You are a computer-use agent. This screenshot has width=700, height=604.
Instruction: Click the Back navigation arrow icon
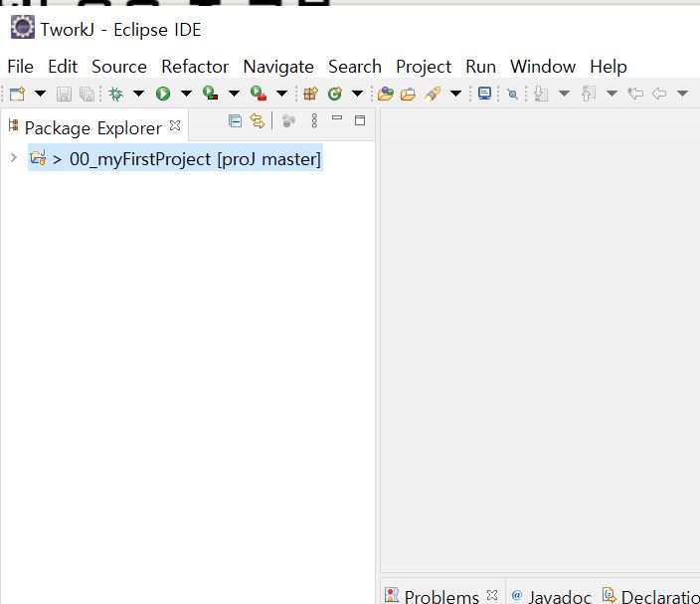click(x=659, y=94)
